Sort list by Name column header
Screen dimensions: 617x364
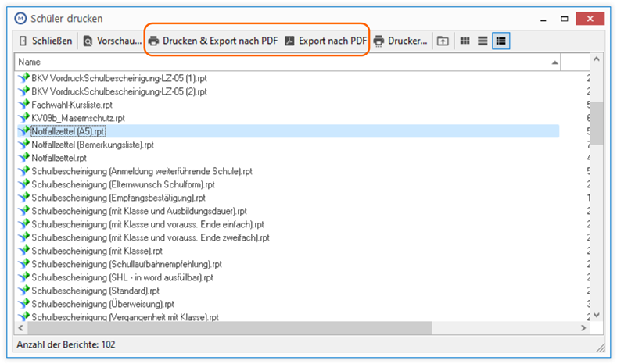click(288, 62)
